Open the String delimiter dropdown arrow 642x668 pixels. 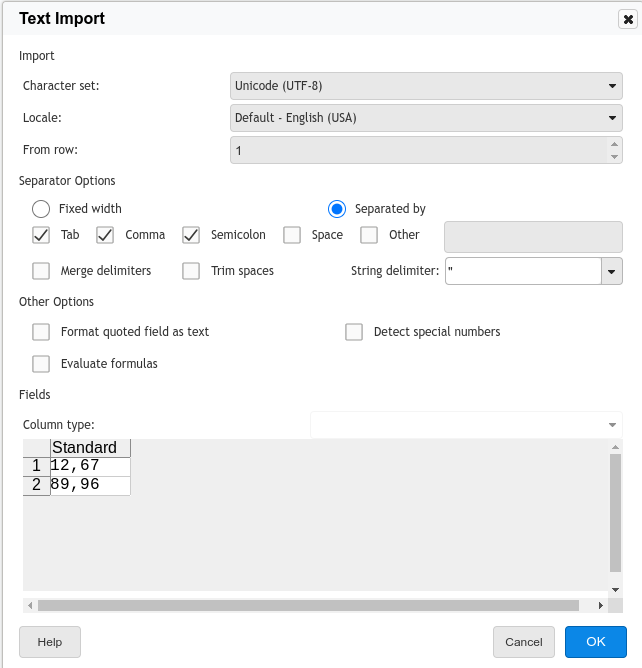611,271
